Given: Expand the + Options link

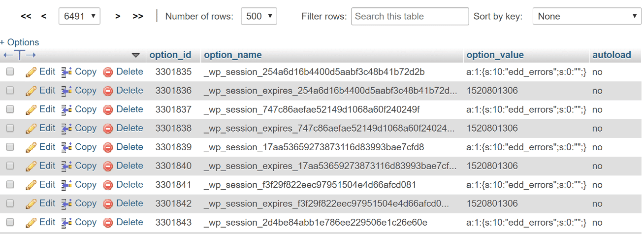Looking at the screenshot, I should coord(20,42).
